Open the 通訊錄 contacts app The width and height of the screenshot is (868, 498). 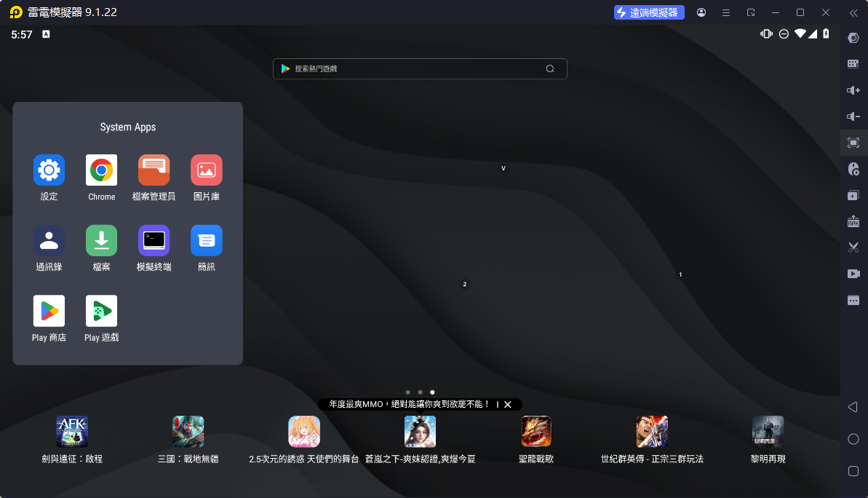coord(49,240)
